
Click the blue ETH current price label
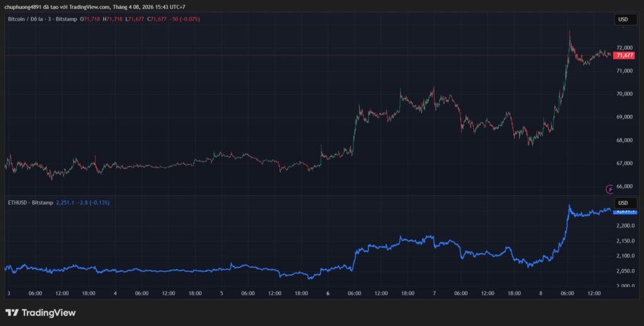624,212
